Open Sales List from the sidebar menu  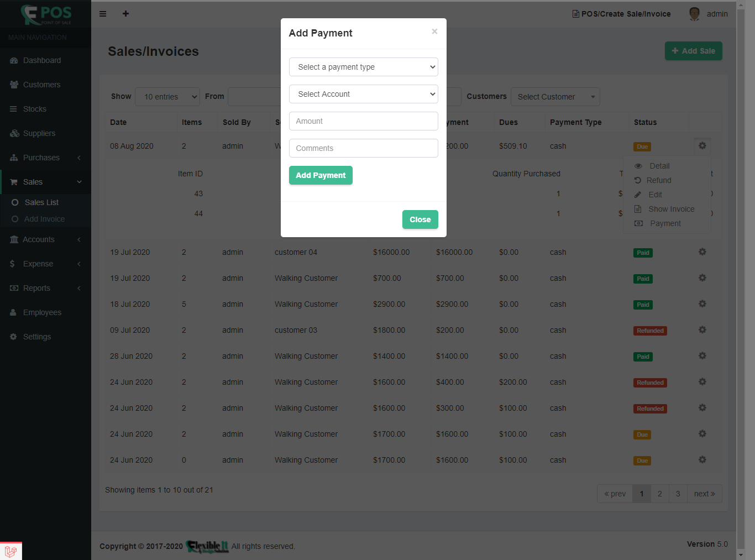coord(41,202)
